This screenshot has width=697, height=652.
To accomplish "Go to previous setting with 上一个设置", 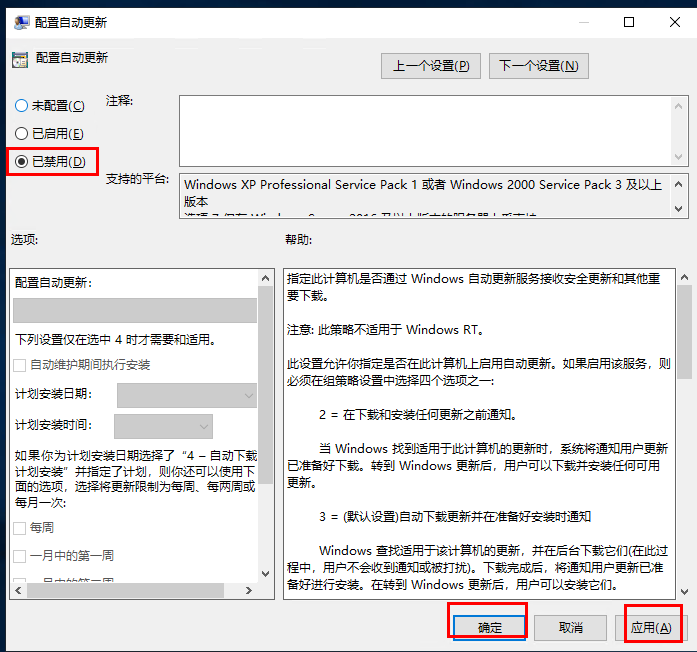I will pos(430,66).
